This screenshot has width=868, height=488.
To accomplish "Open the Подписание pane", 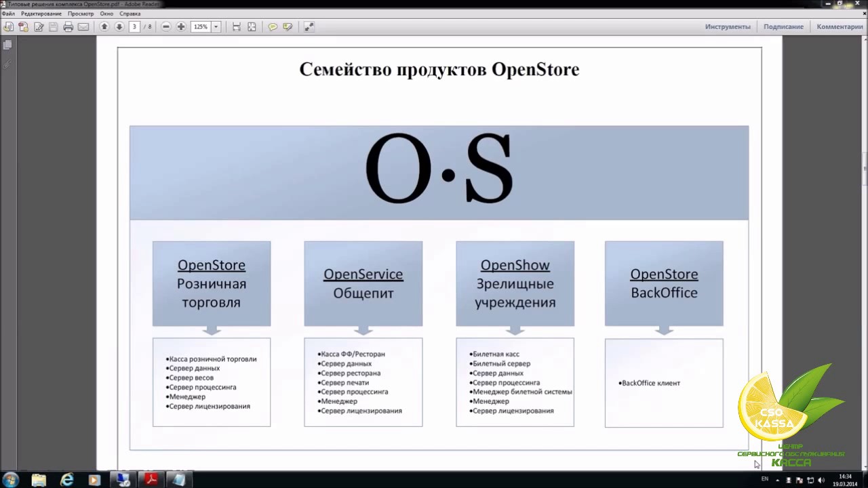I will point(783,27).
